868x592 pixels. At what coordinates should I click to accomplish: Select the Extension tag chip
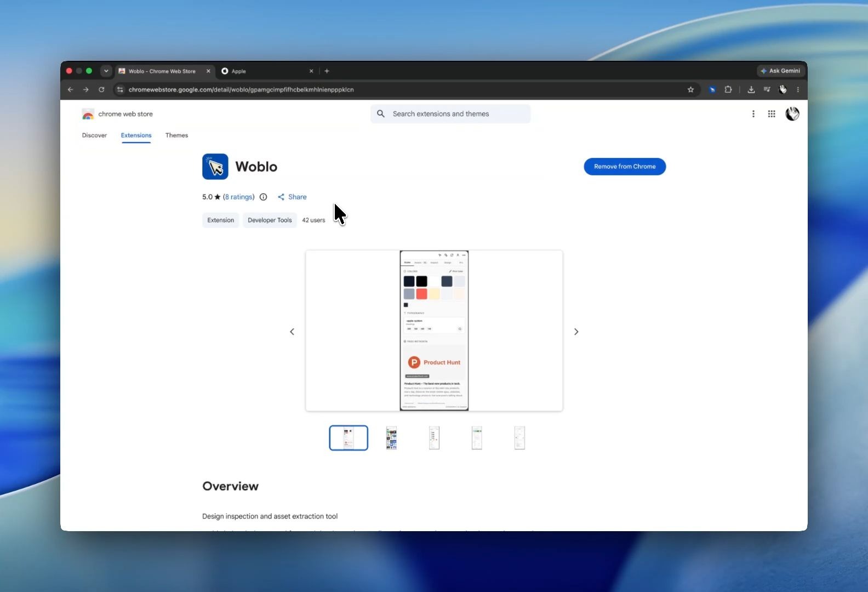point(220,220)
